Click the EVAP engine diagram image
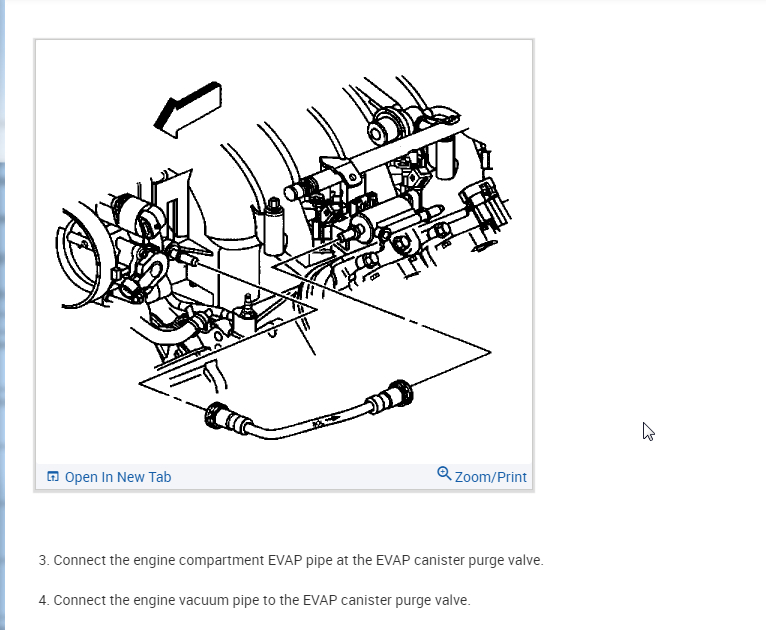This screenshot has width=766, height=630. (284, 252)
